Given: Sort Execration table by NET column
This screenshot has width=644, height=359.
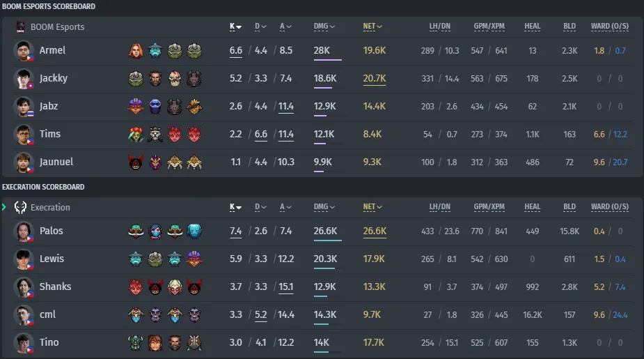Looking at the screenshot, I should click(x=372, y=207).
